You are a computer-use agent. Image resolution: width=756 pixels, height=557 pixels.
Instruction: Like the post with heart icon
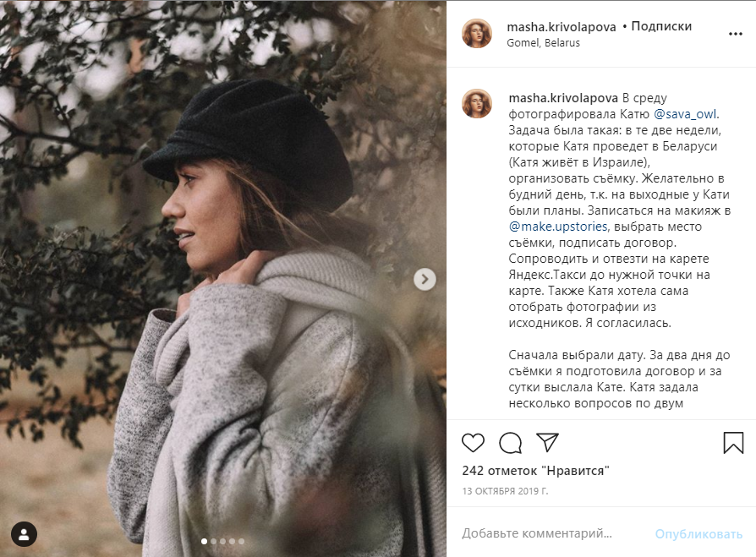click(474, 443)
